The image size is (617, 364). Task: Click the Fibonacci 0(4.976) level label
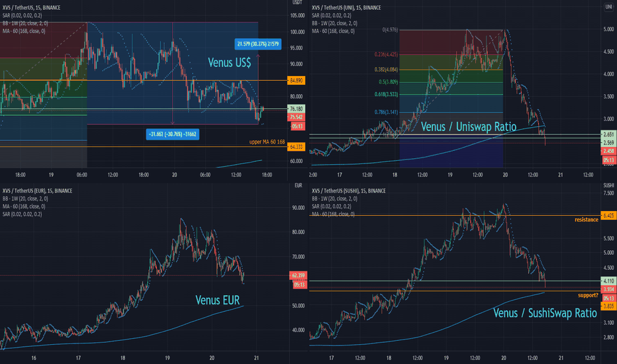[390, 30]
